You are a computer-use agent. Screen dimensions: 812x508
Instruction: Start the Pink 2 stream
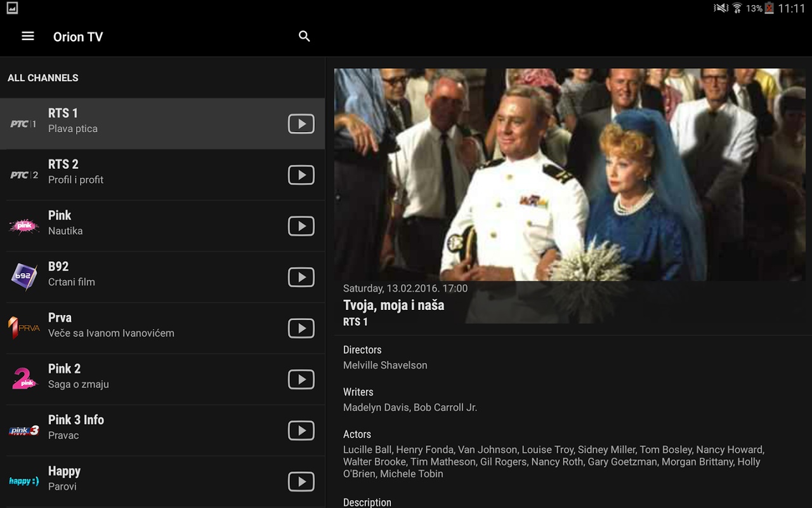pos(301,379)
